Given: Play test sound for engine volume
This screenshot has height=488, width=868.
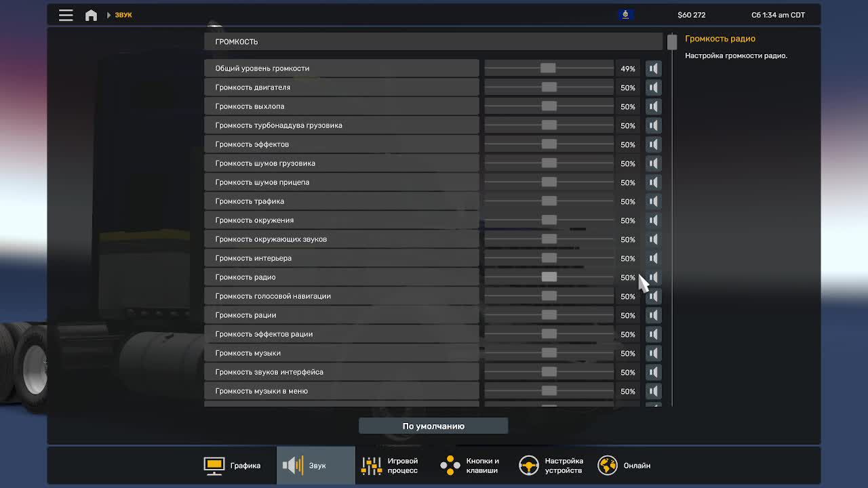Looking at the screenshot, I should 653,87.
